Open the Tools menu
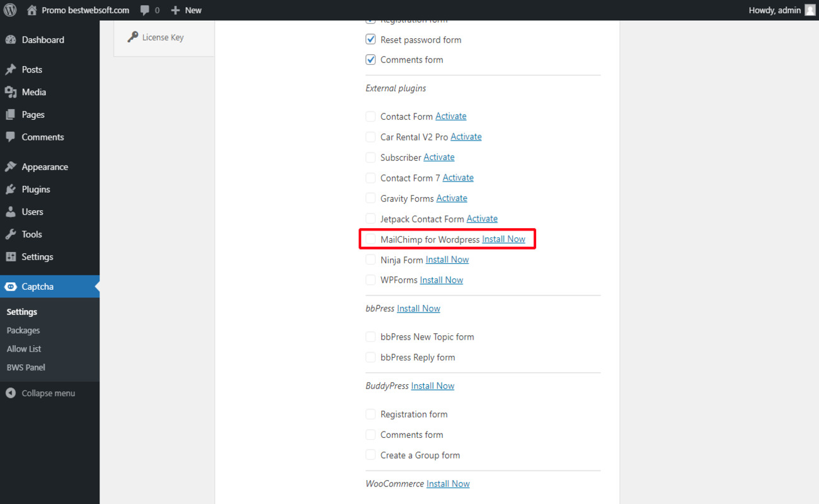 (x=50, y=234)
